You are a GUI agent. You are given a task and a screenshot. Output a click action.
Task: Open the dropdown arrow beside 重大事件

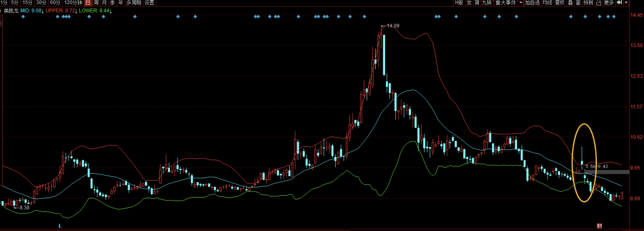click(521, 2)
